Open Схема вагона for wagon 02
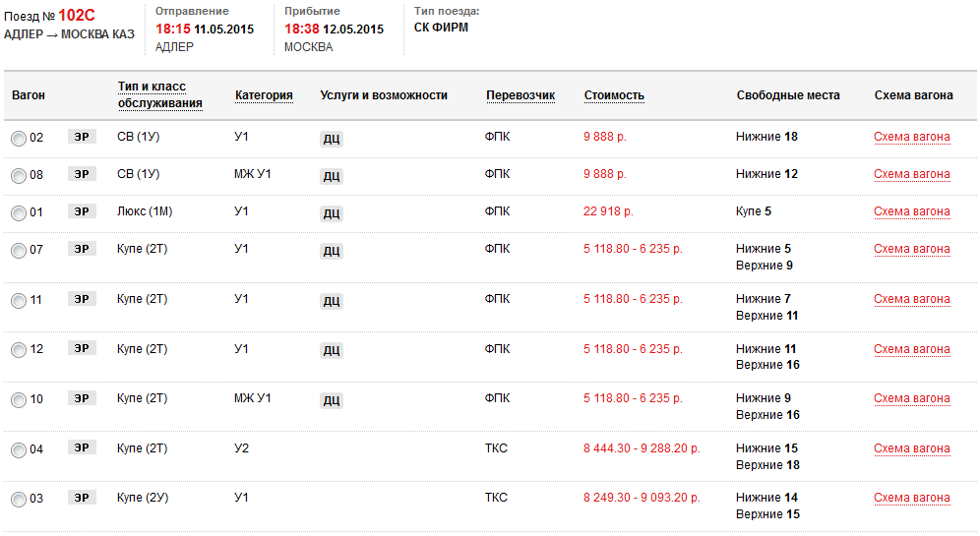 (912, 138)
